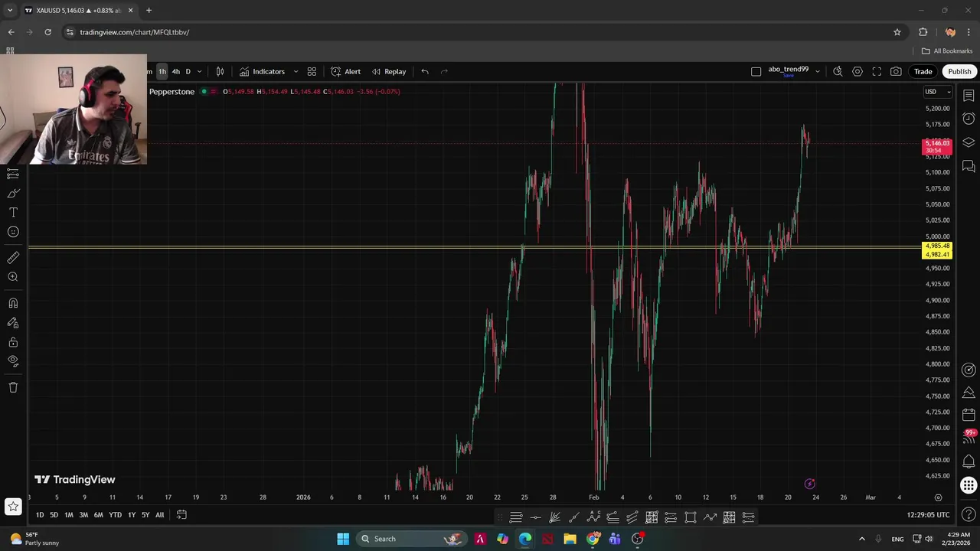Set 1M date range
This screenshot has width=980, height=551.
click(69, 515)
